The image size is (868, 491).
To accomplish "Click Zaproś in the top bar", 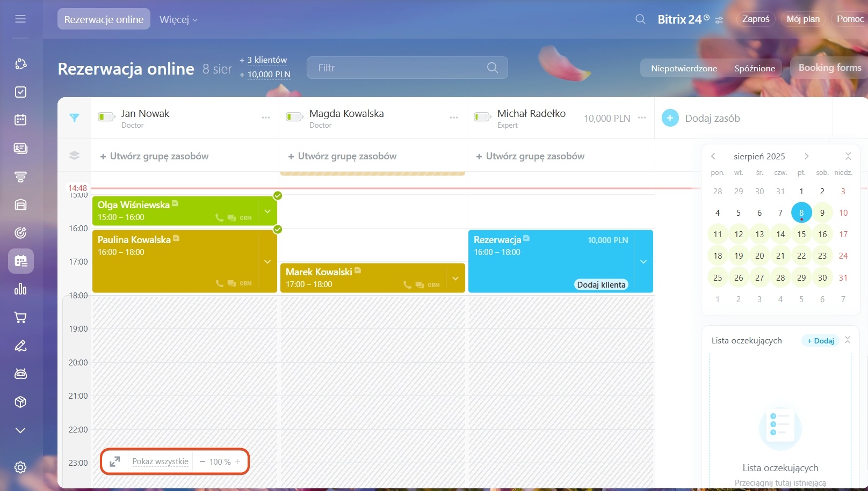I will [x=756, y=19].
